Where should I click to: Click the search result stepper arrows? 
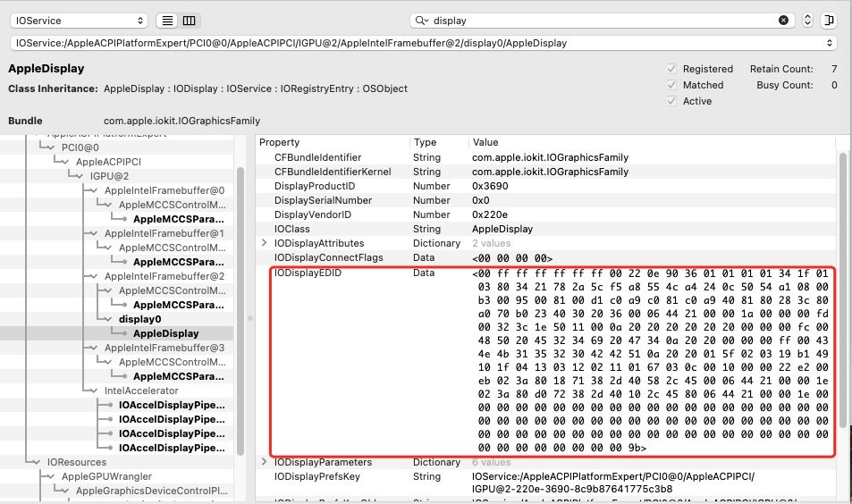click(807, 20)
